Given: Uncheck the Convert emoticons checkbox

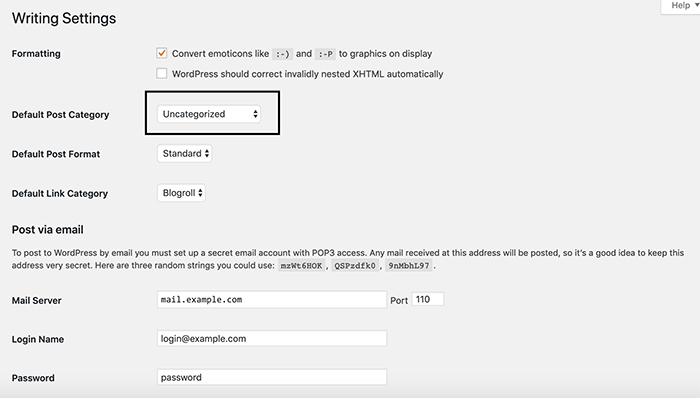Looking at the screenshot, I should tap(162, 53).
